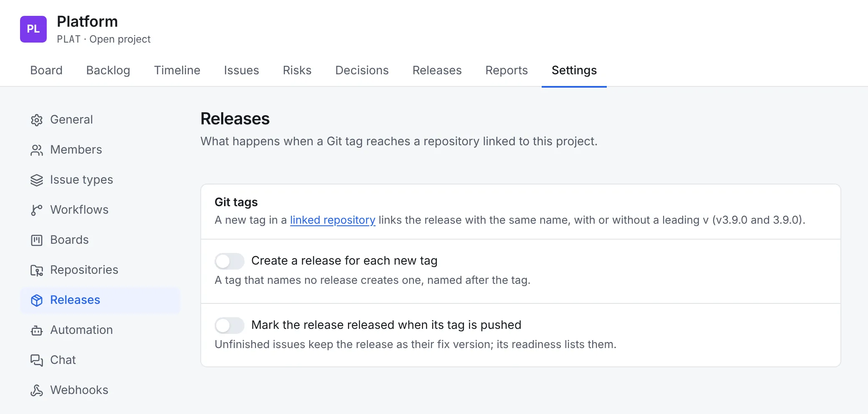Screen dimensions: 868x414
Task: Select Automation label in sidebar
Action: (81, 330)
